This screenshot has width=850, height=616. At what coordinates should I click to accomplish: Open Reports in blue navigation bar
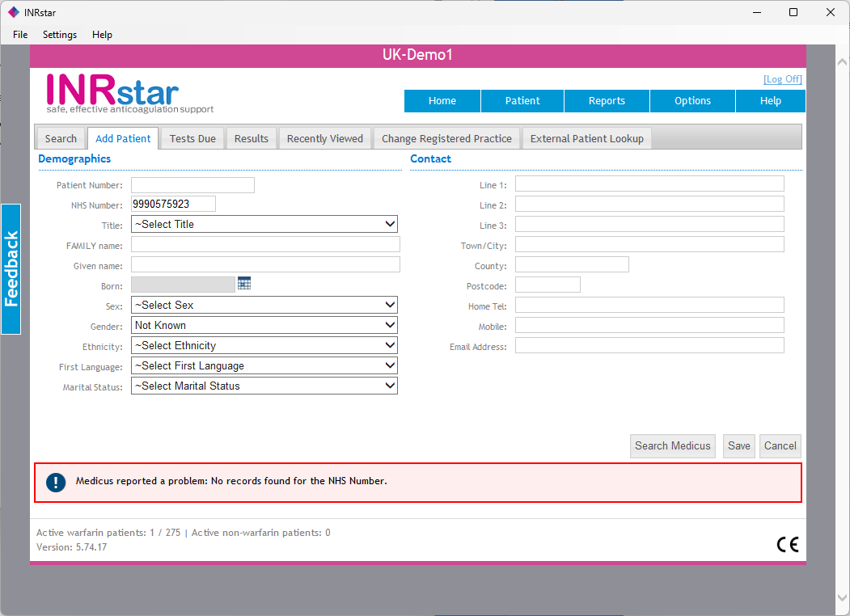click(607, 101)
